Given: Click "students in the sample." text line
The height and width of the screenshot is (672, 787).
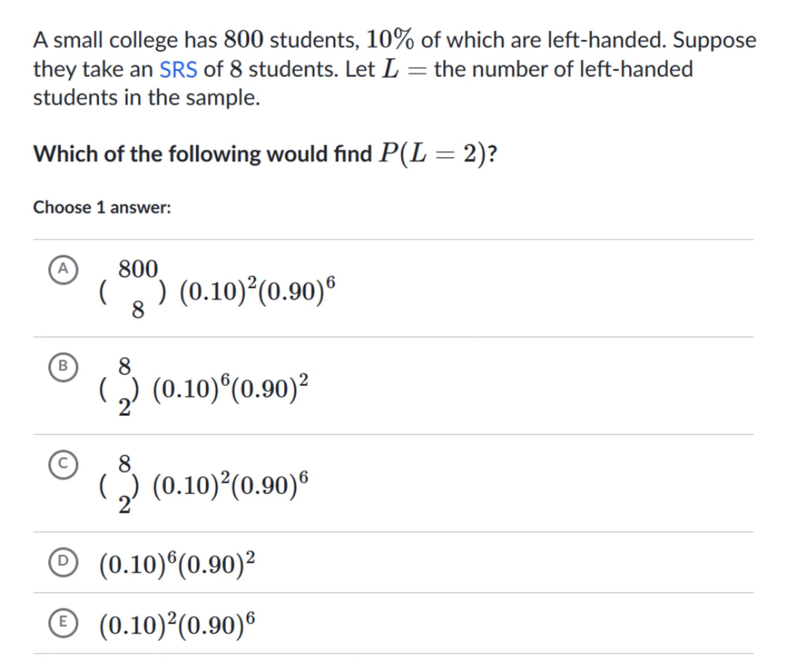Looking at the screenshot, I should point(146,98).
